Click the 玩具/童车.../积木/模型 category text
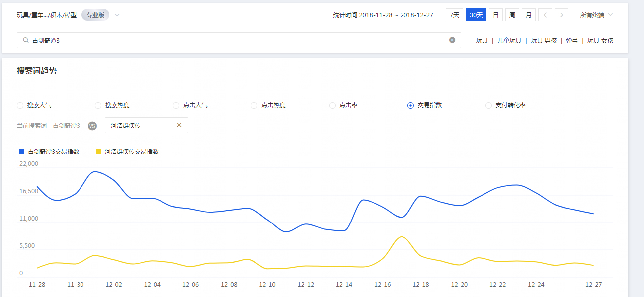This screenshot has width=644, height=297. click(x=47, y=15)
